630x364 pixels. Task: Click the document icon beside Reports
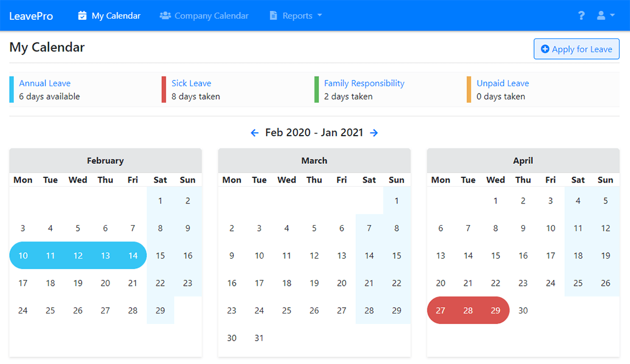point(273,16)
